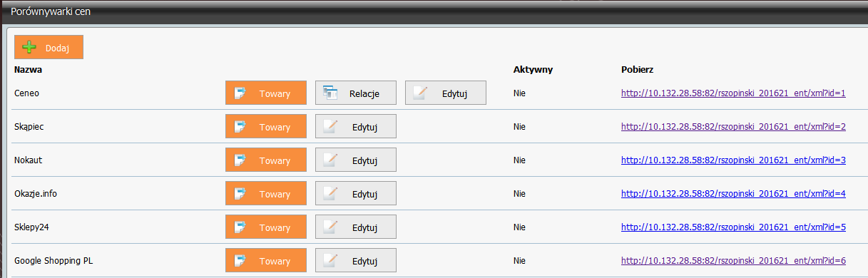Follow the Nokaut XML download link id=3

click(733, 160)
